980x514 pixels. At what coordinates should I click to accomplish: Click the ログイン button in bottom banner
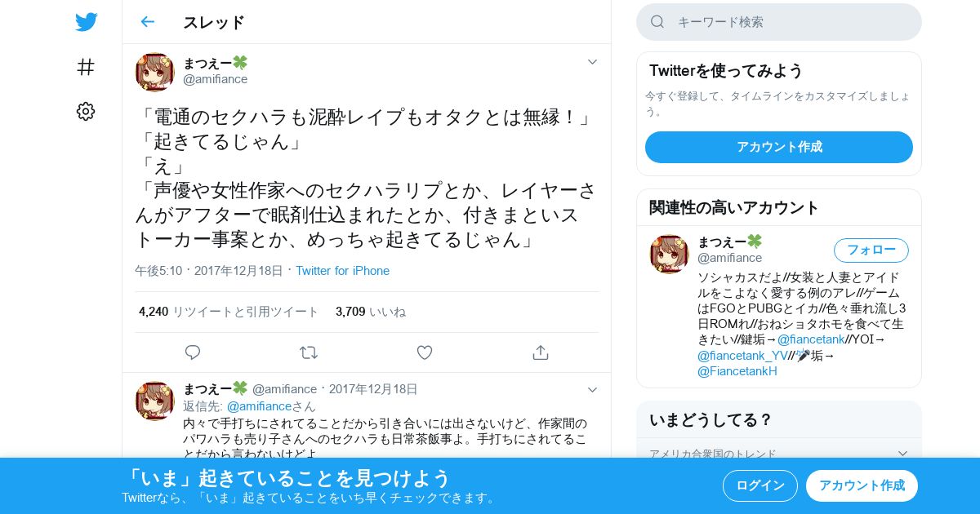[x=760, y=485]
